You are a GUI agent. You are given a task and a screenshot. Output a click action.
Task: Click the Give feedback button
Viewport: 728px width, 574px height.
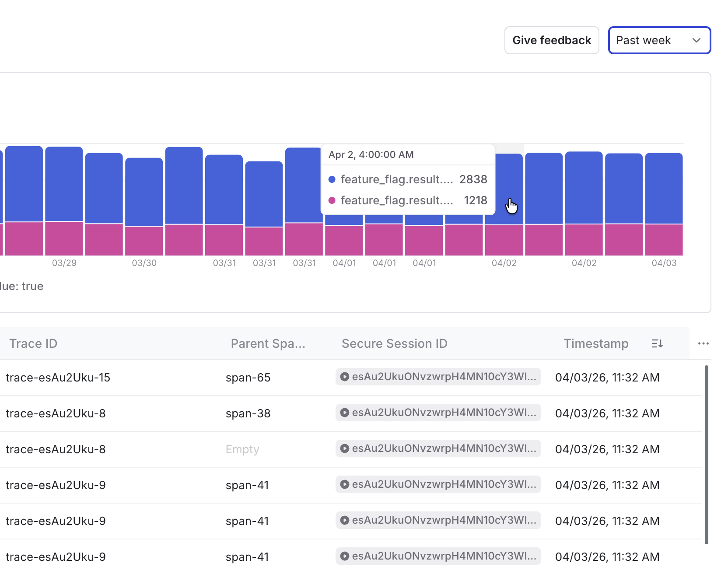pyautogui.click(x=551, y=40)
